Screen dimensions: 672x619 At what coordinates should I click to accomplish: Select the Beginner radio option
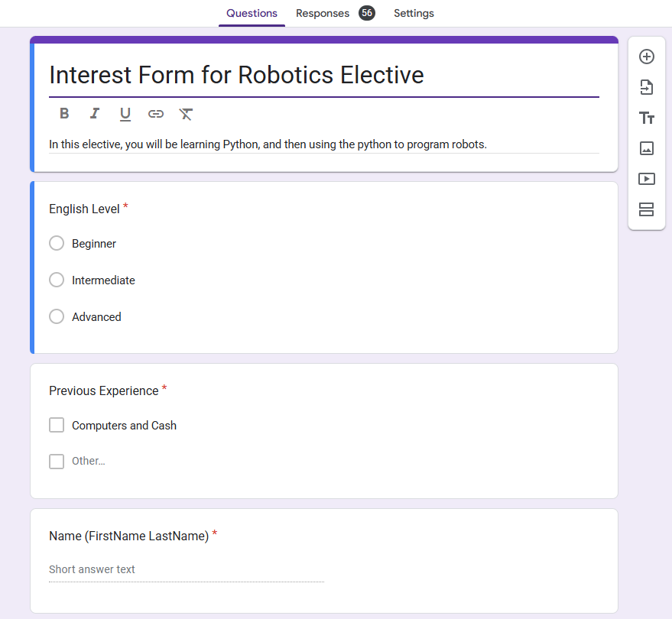point(57,243)
